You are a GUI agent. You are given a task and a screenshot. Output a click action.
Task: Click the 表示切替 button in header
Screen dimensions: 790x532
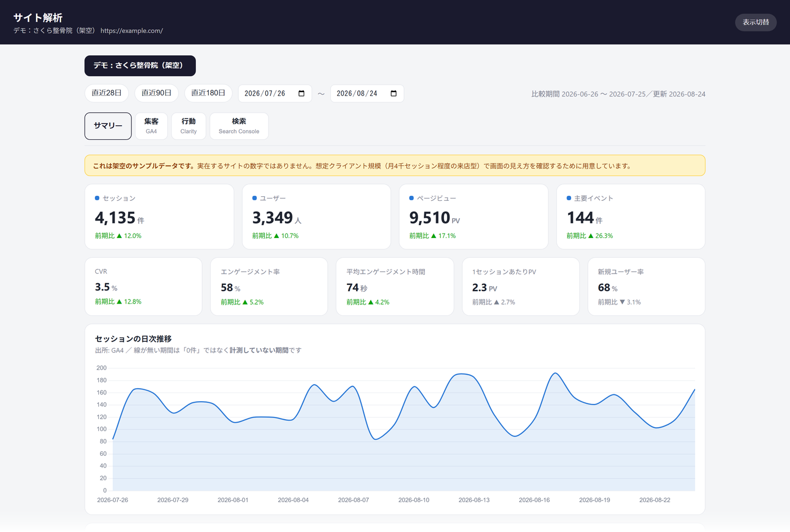click(756, 22)
